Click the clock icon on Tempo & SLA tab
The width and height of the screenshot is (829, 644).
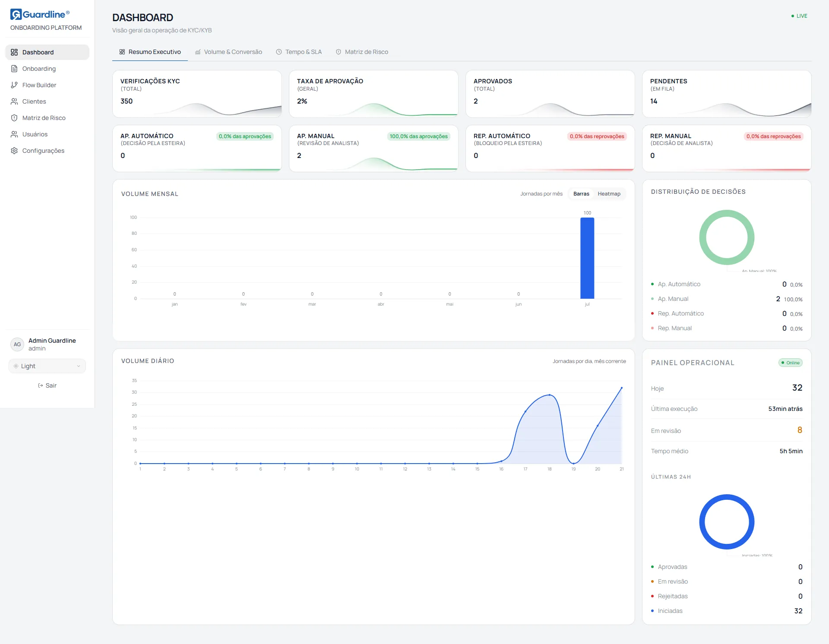click(x=279, y=52)
